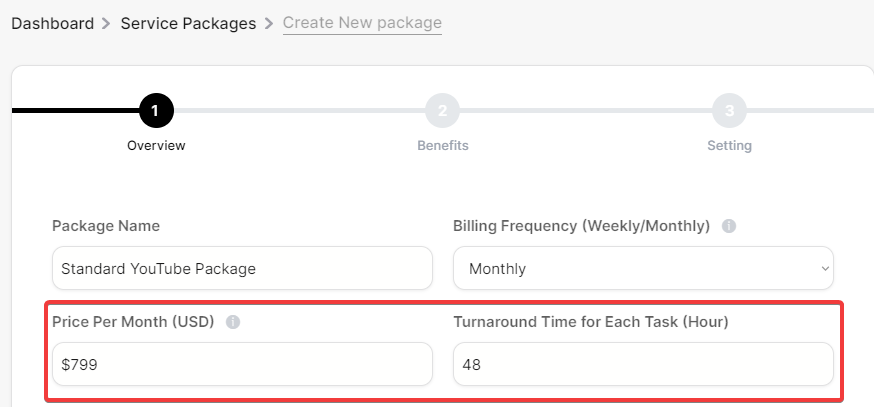Image resolution: width=874 pixels, height=407 pixels.
Task: Click the info icon beside Billing Frequency
Action: click(x=729, y=226)
